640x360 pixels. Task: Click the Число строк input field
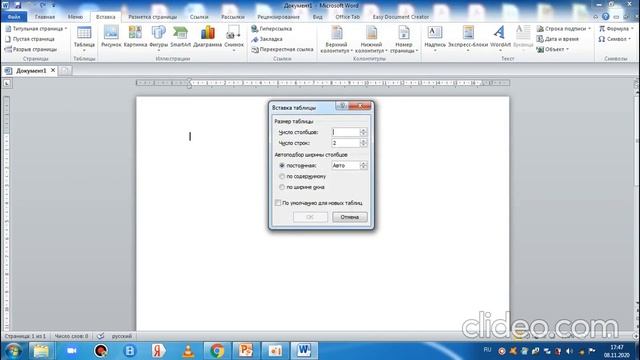point(346,143)
